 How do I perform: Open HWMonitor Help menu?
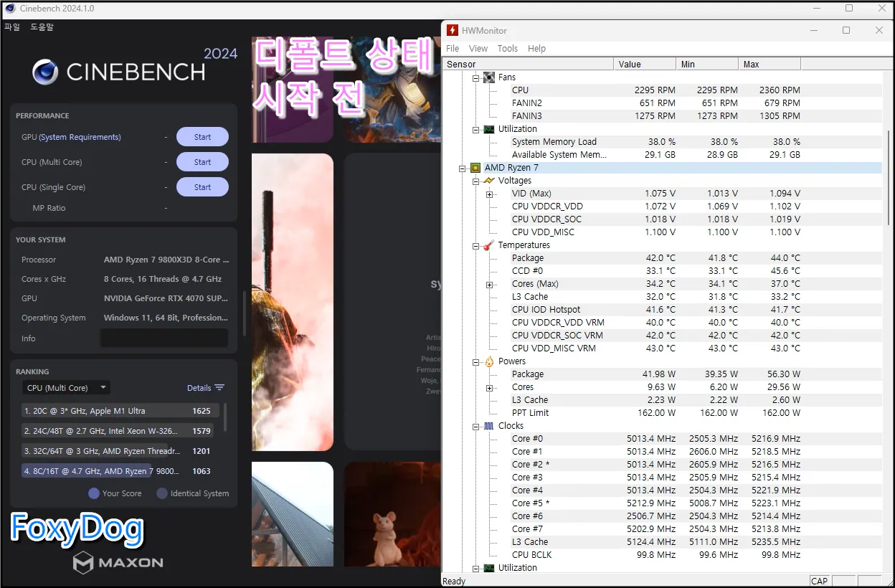pyautogui.click(x=537, y=48)
